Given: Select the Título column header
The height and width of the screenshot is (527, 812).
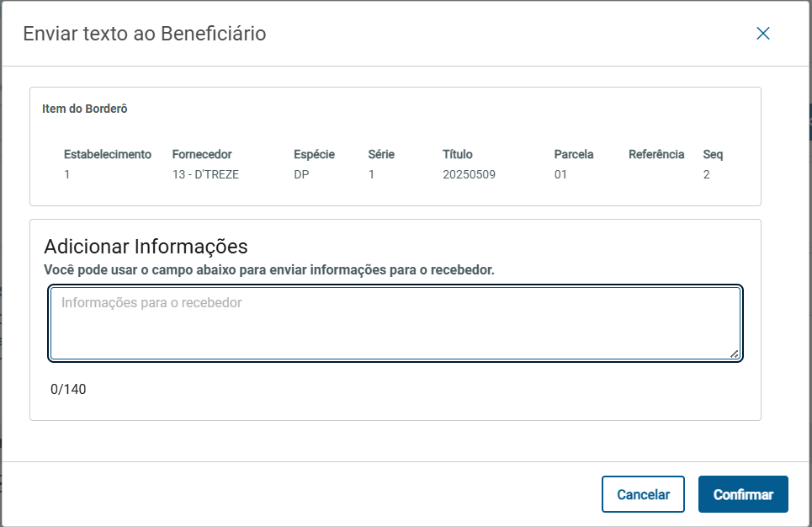Looking at the screenshot, I should [x=458, y=155].
